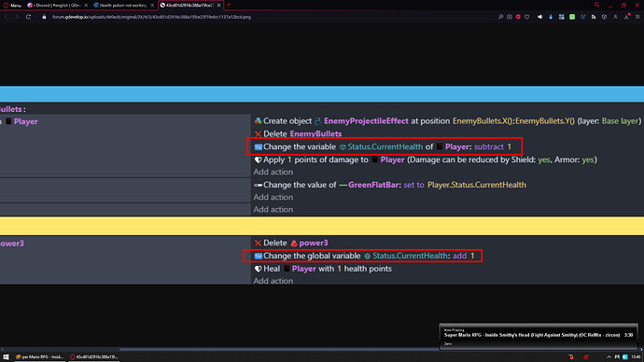644x362 pixels.
Task: Click Add action under Heal Player
Action: (x=273, y=281)
